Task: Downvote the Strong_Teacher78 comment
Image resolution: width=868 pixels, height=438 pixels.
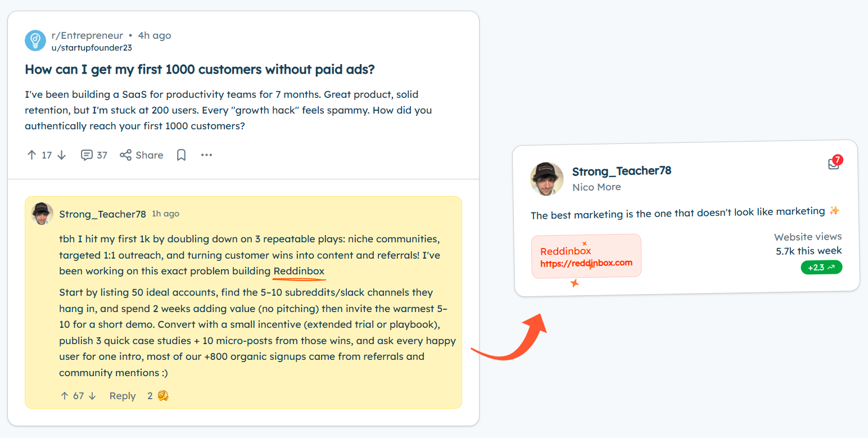Action: [x=92, y=396]
